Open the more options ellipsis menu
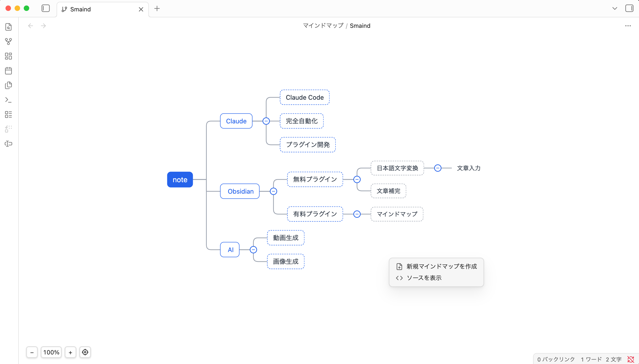The width and height of the screenshot is (639, 364). click(628, 26)
